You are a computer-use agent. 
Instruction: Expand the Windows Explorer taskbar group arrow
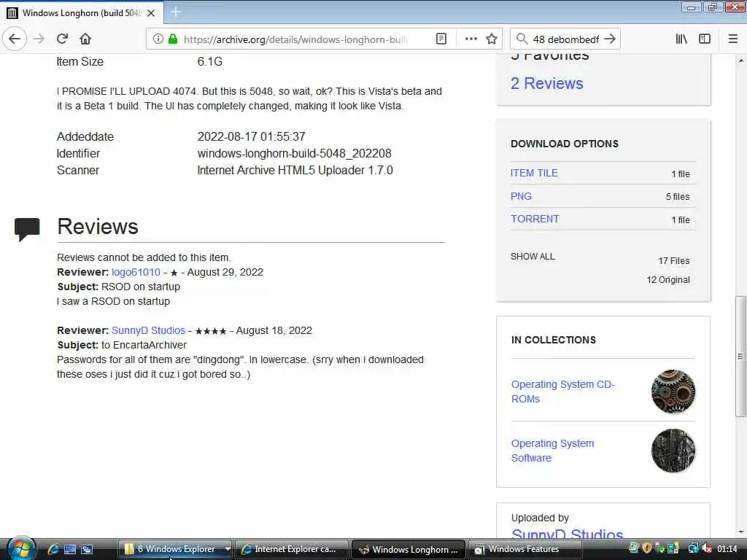(228, 549)
